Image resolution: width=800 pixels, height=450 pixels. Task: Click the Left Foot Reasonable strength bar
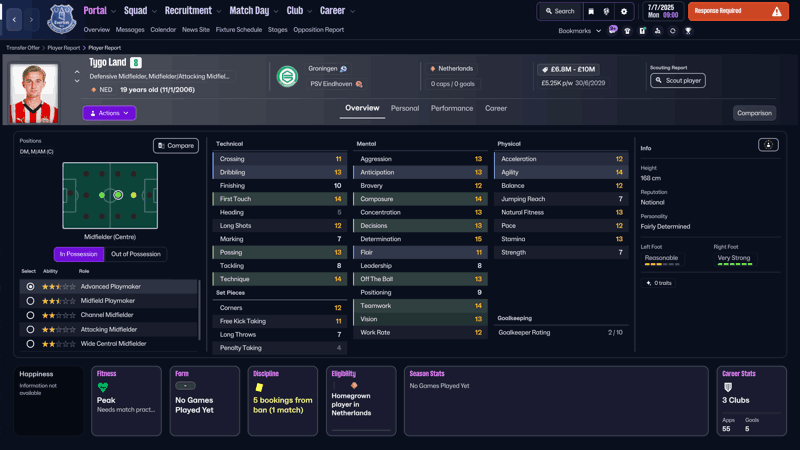click(662, 264)
